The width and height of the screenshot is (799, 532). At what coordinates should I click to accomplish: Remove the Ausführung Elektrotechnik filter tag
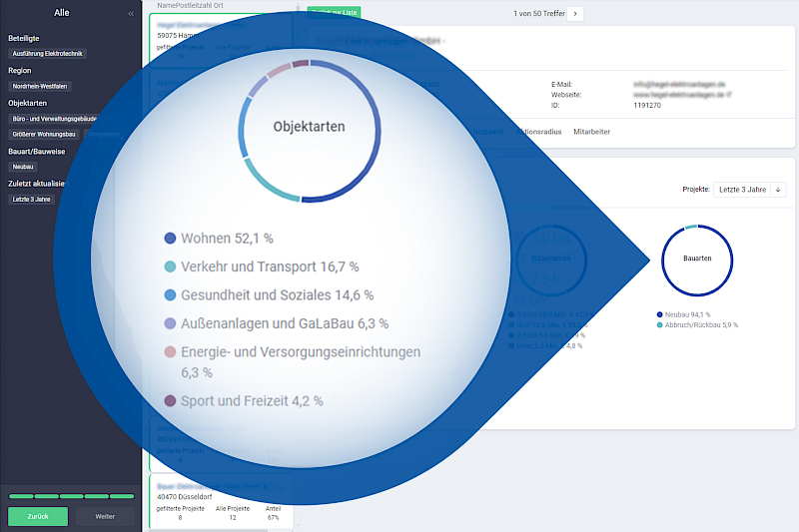click(x=47, y=53)
